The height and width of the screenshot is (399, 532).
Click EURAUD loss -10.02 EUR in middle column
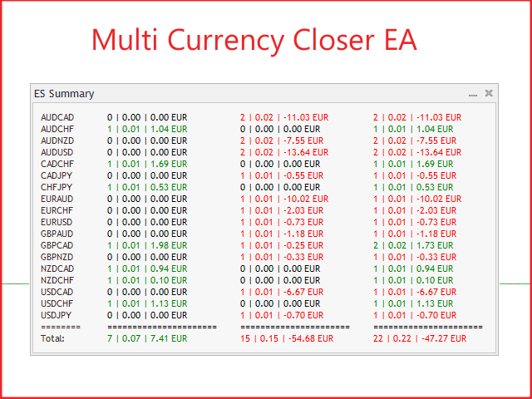point(306,199)
